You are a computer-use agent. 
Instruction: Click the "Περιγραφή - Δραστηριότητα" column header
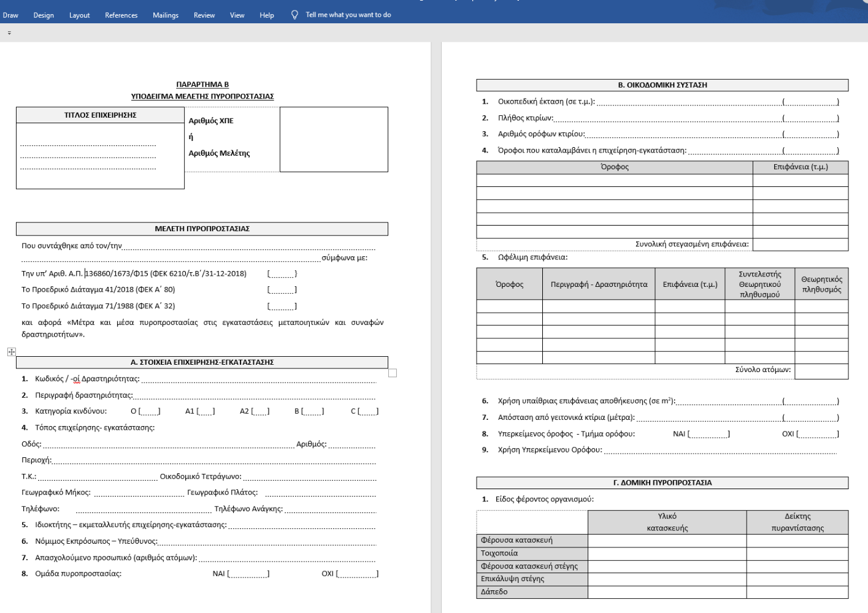(x=599, y=284)
